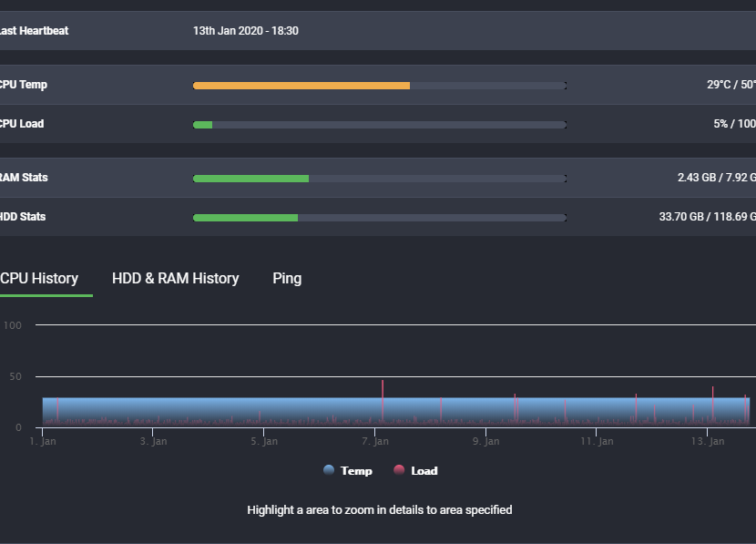Click the Last Heartbeat row label
The width and height of the screenshot is (756, 544).
click(x=35, y=31)
